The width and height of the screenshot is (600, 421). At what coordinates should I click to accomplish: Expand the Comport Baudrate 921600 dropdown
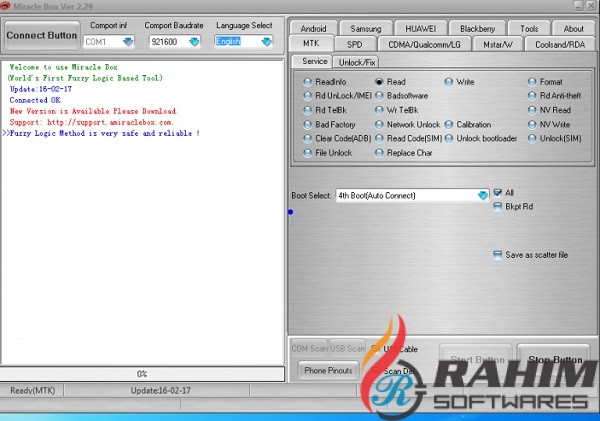tap(194, 41)
